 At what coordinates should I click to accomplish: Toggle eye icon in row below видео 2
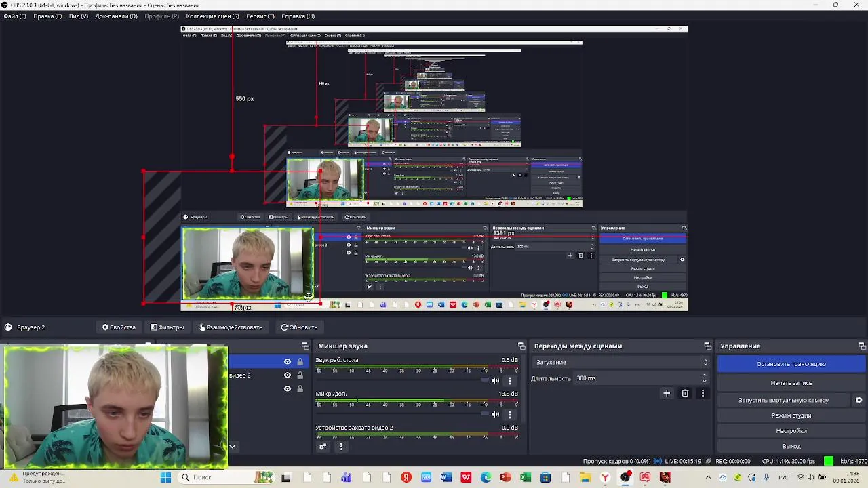[x=288, y=388]
